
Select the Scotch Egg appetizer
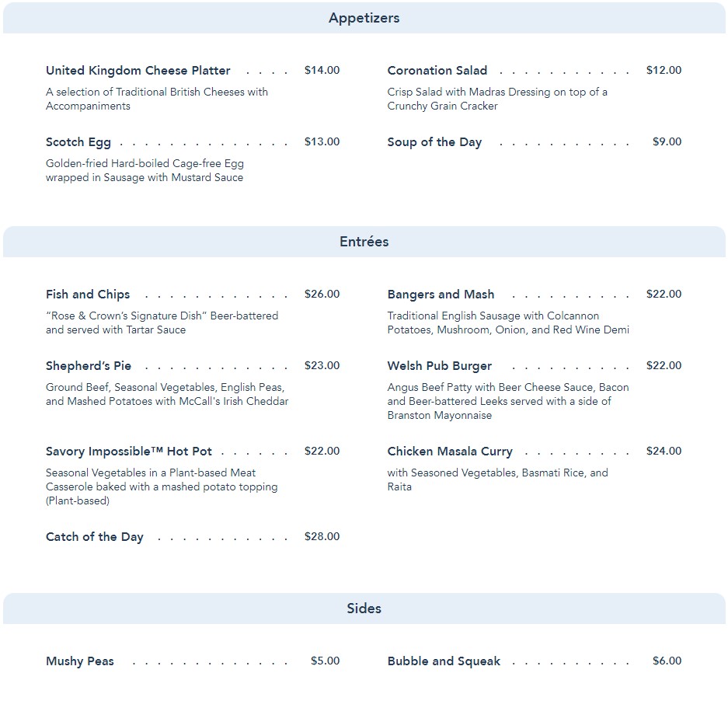(78, 142)
